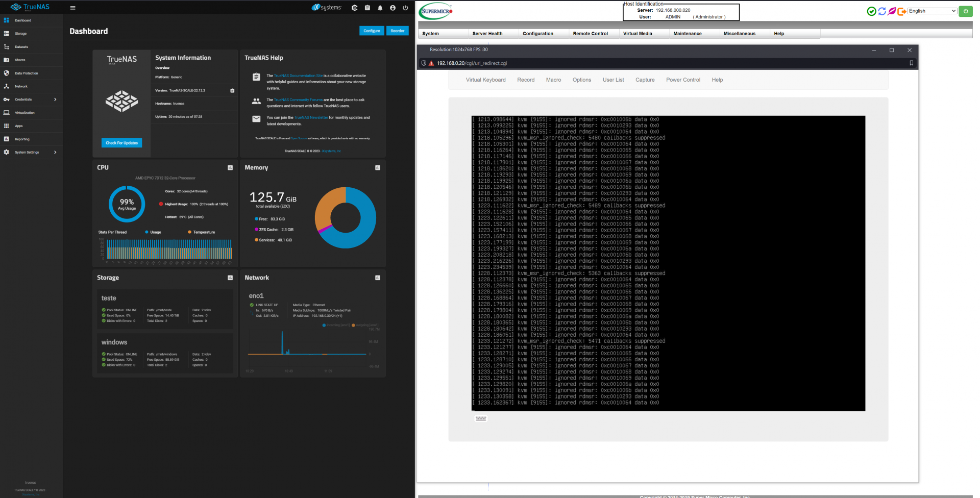
Task: Open Network reports icon on Network card
Action: click(x=378, y=278)
